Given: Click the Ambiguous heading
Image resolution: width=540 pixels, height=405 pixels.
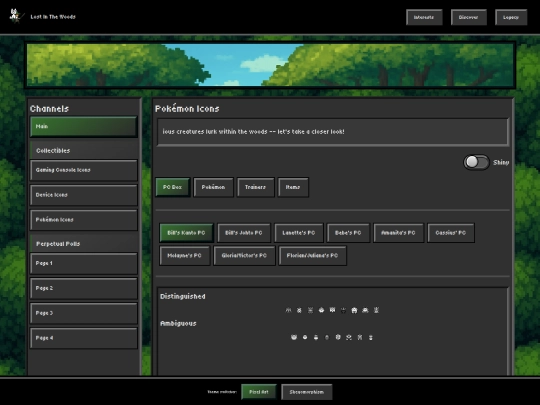Looking at the screenshot, I should tap(178, 323).
